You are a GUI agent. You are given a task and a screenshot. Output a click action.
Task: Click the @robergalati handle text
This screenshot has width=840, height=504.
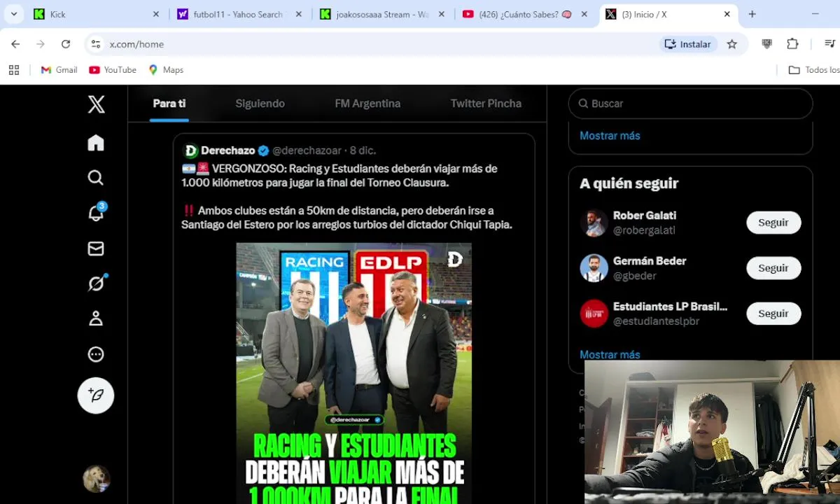644,230
